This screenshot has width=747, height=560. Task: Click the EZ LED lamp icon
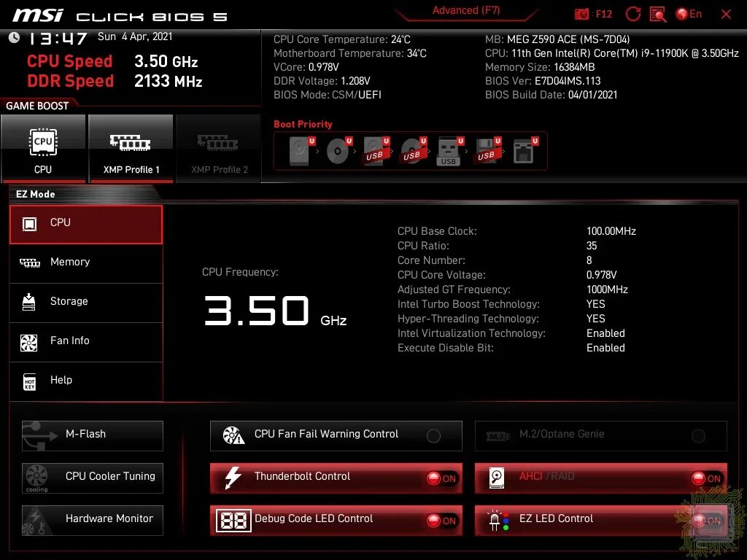pyautogui.click(x=499, y=521)
